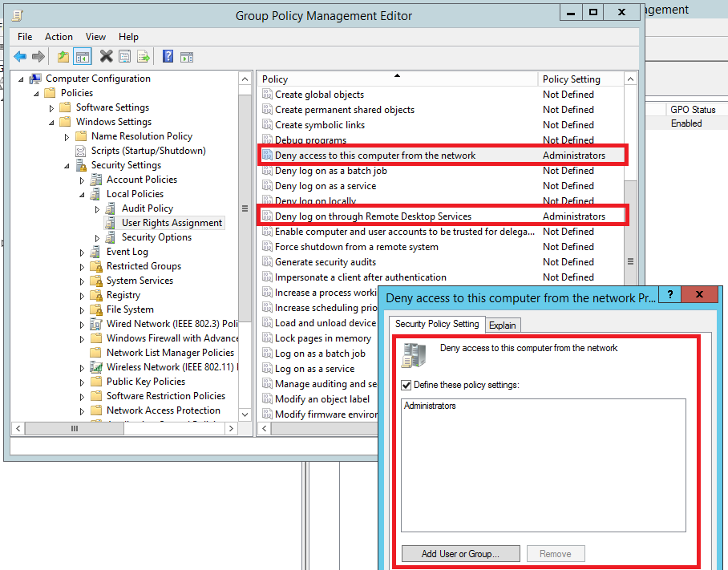Click the Export List toolbar icon

coord(144,56)
